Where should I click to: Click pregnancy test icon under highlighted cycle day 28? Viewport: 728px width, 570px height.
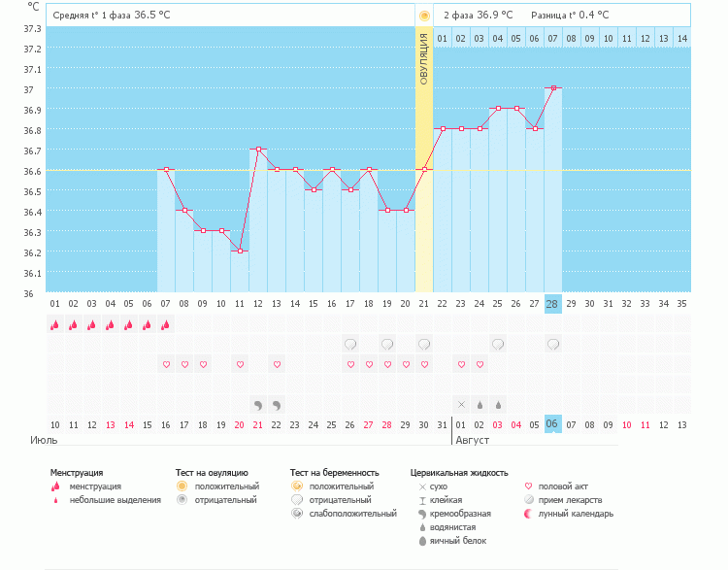click(x=553, y=344)
